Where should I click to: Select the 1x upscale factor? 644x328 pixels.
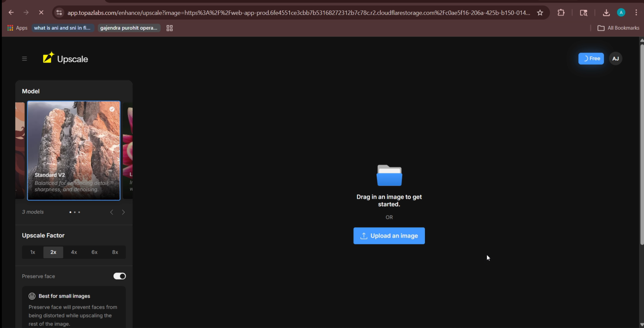click(x=33, y=252)
